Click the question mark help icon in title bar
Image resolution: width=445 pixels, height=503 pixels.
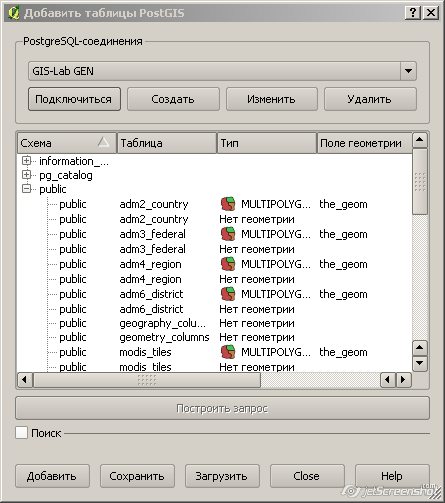point(413,13)
